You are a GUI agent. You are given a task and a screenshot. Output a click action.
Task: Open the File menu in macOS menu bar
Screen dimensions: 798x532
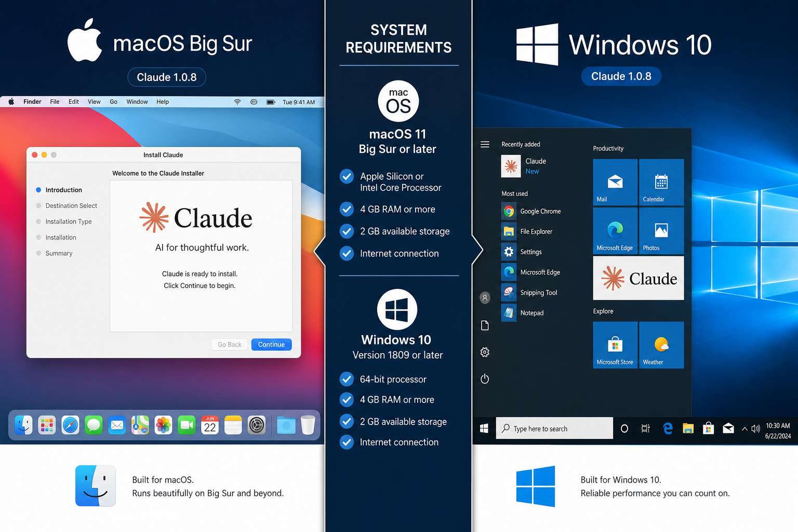tap(55, 102)
